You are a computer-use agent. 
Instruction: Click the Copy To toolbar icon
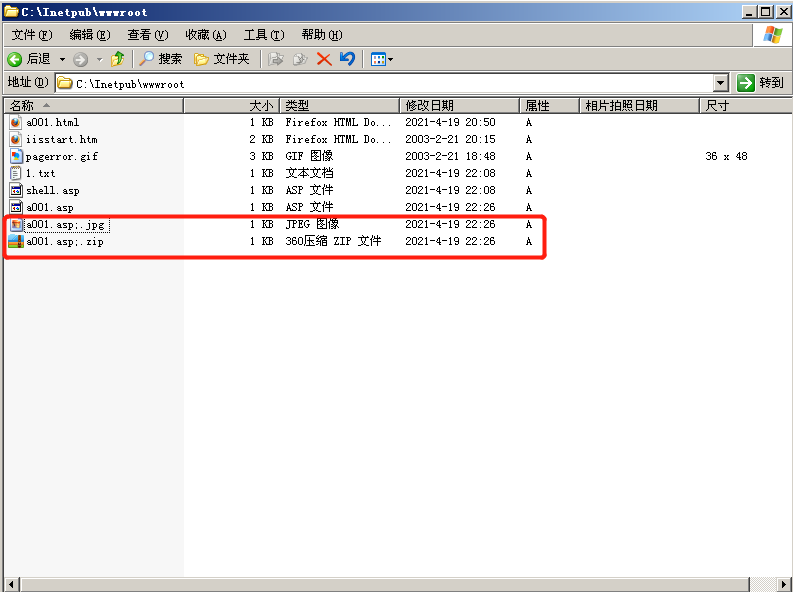300,59
